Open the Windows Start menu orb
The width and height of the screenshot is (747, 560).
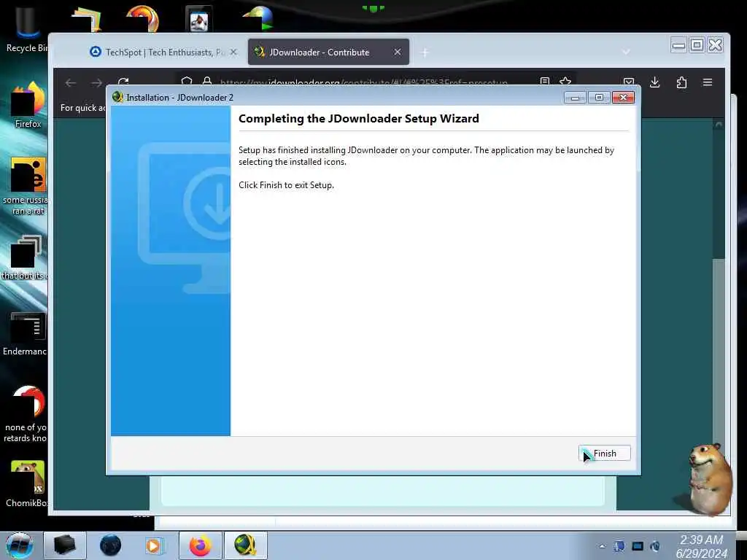click(x=20, y=545)
